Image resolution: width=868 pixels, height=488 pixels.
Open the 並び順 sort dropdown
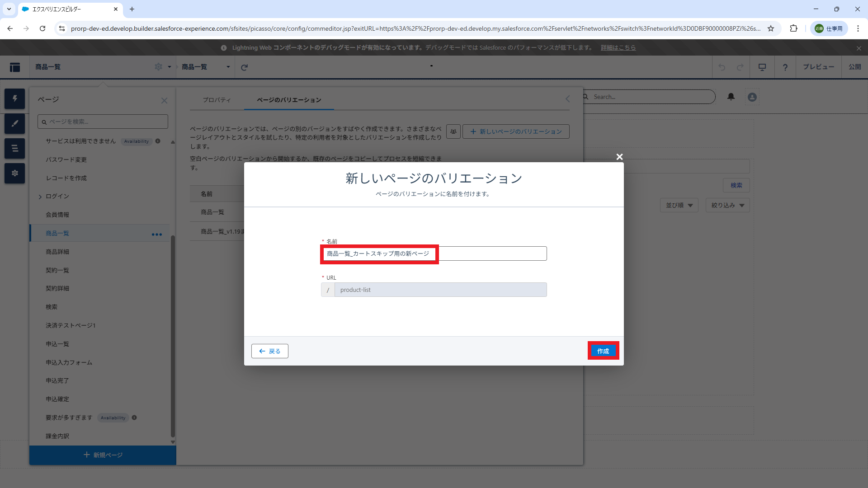pos(679,205)
